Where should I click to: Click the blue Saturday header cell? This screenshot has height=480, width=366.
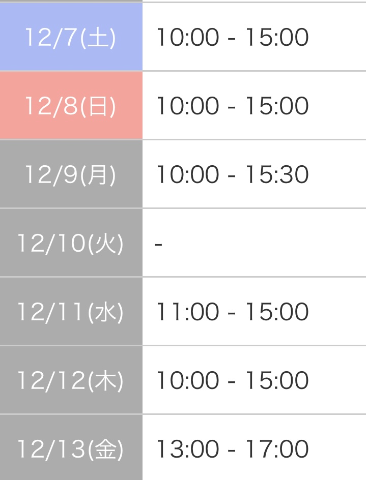(x=71, y=37)
